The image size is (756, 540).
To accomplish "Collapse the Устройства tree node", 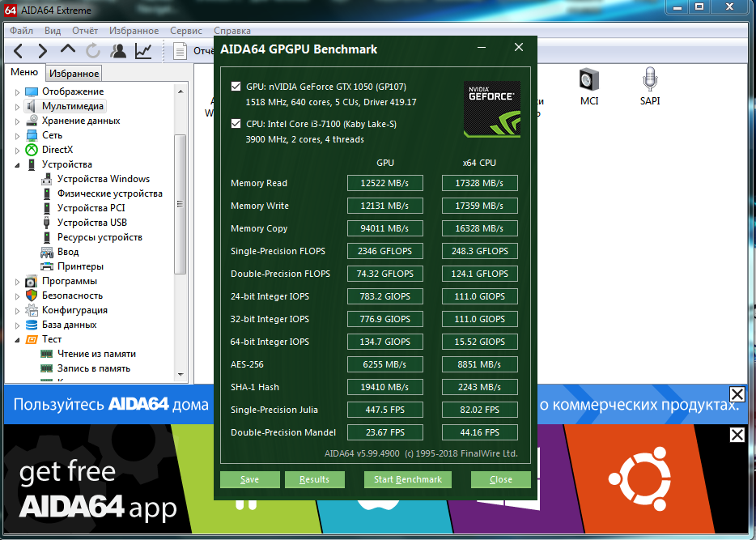I will 17,164.
